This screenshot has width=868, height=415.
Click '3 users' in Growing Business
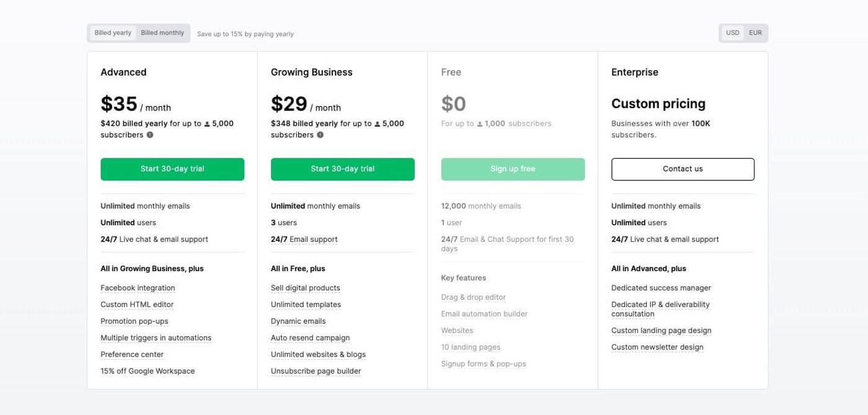pyautogui.click(x=284, y=223)
